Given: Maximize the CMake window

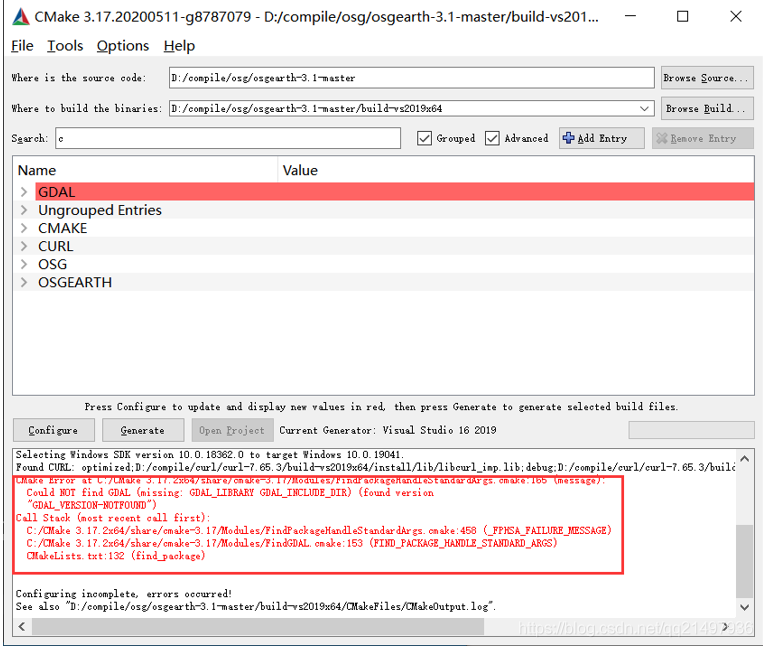Looking at the screenshot, I should 683,17.
